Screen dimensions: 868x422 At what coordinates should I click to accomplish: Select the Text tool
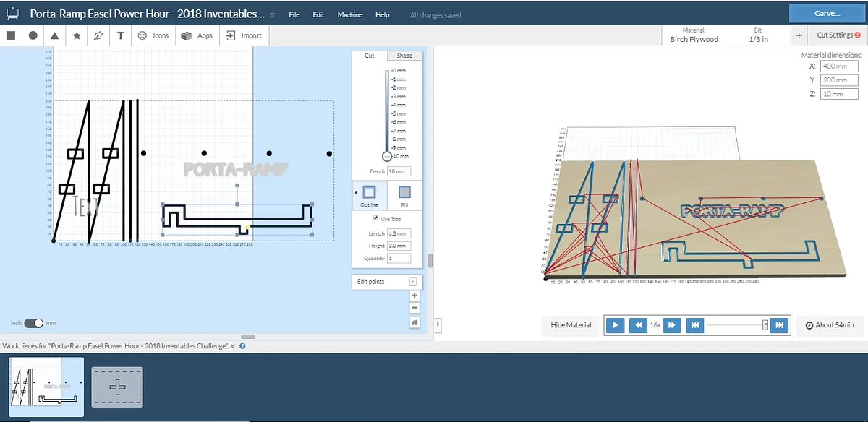(x=120, y=35)
